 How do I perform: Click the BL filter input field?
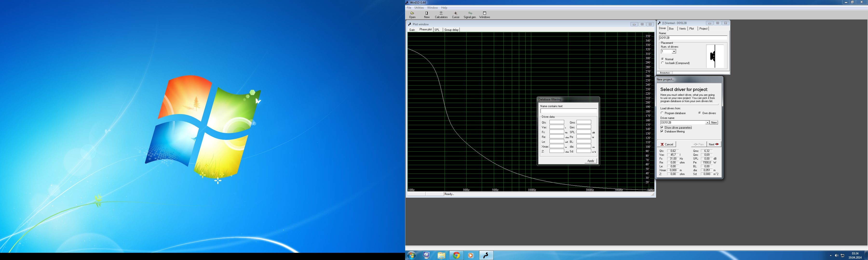[583, 142]
